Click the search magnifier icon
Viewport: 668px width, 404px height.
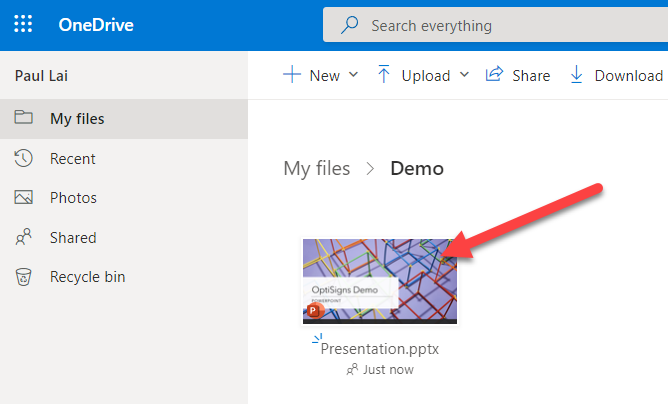pos(349,25)
